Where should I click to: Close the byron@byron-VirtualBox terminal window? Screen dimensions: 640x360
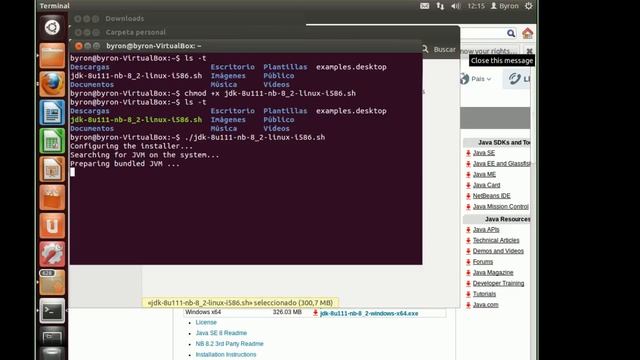tap(79, 46)
